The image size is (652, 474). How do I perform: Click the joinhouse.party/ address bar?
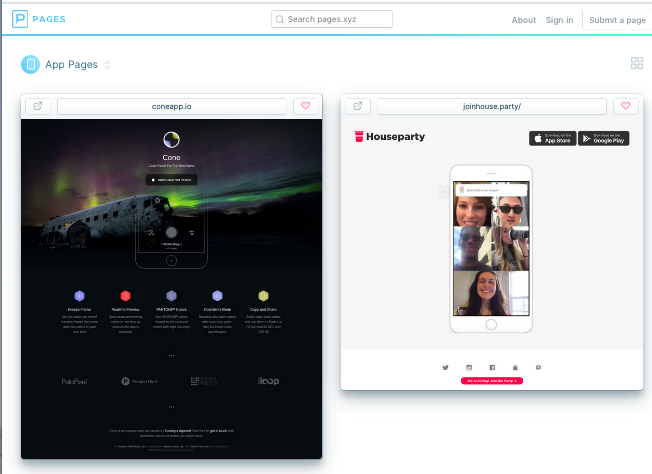492,106
